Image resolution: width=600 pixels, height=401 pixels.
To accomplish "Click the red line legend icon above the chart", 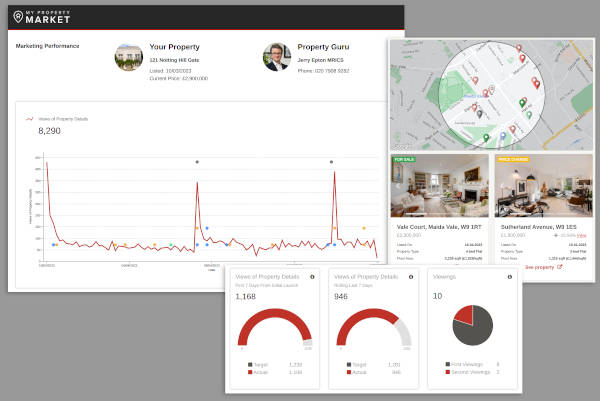I will (x=29, y=119).
